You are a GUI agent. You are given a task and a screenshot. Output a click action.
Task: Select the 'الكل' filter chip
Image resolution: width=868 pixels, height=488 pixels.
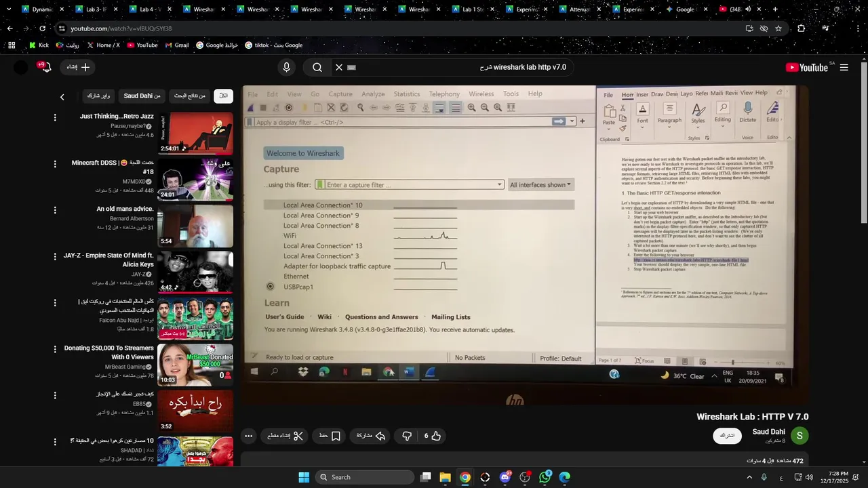click(x=223, y=96)
